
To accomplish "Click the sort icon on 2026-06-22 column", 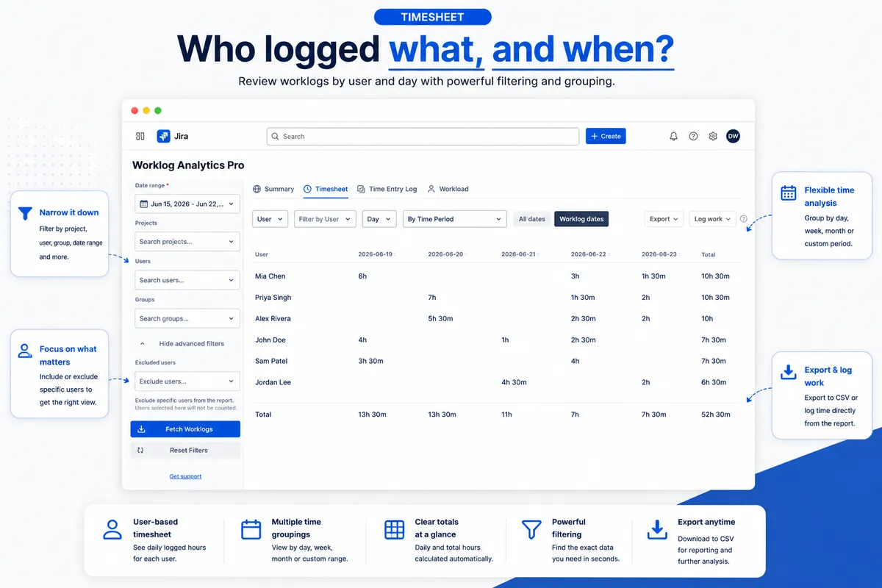I will [609, 255].
